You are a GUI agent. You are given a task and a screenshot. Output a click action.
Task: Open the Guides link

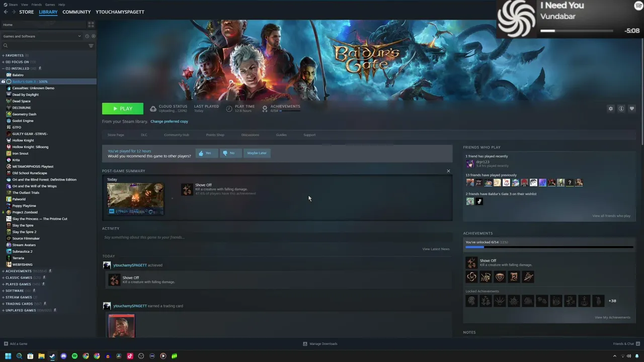281,135
